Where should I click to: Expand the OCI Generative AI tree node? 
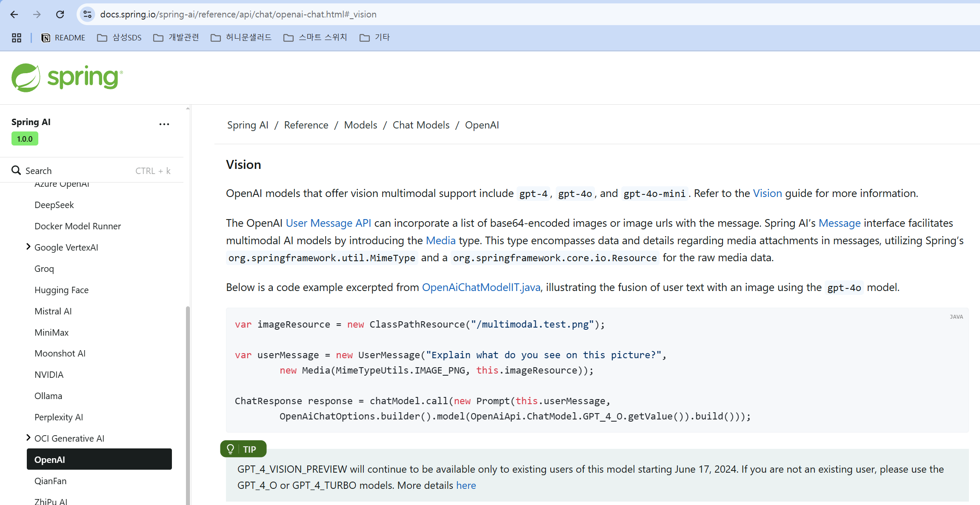click(28, 438)
